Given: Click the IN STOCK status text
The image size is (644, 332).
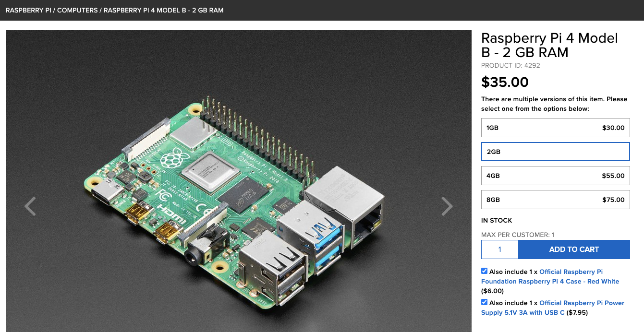Looking at the screenshot, I should (497, 220).
